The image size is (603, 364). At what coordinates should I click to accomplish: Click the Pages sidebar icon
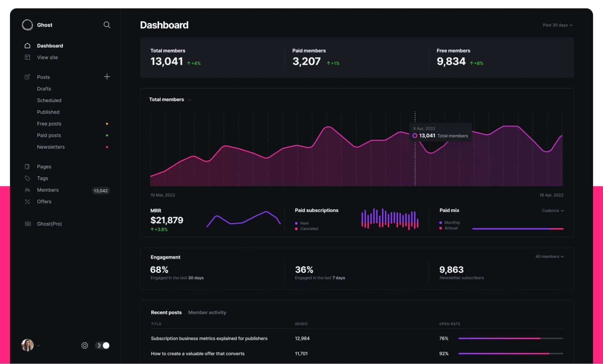[x=27, y=167]
